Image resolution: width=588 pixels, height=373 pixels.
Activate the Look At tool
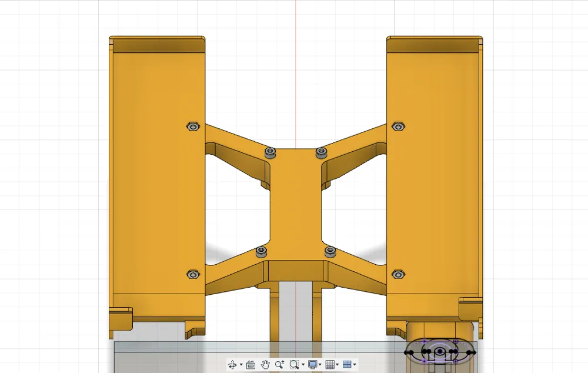[250, 365]
